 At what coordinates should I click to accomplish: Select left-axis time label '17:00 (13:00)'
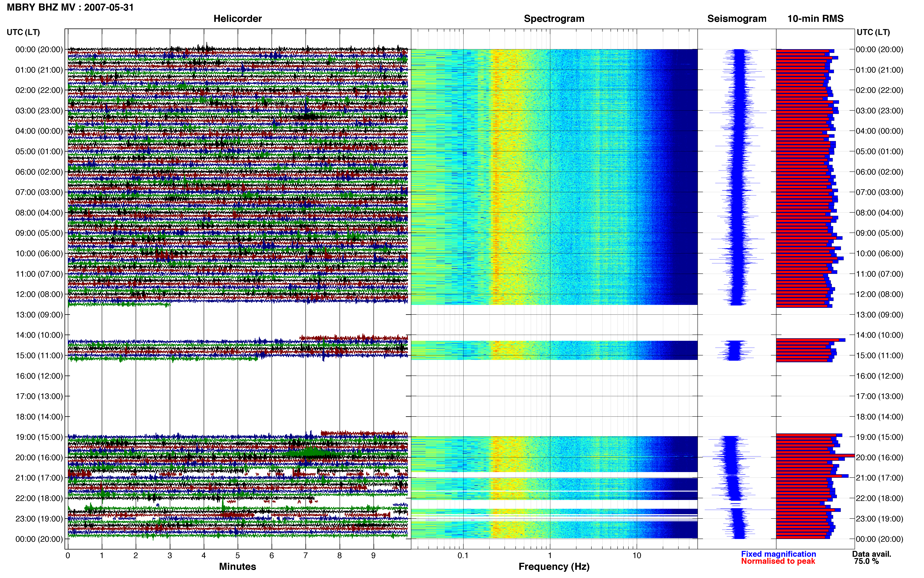pyautogui.click(x=39, y=396)
